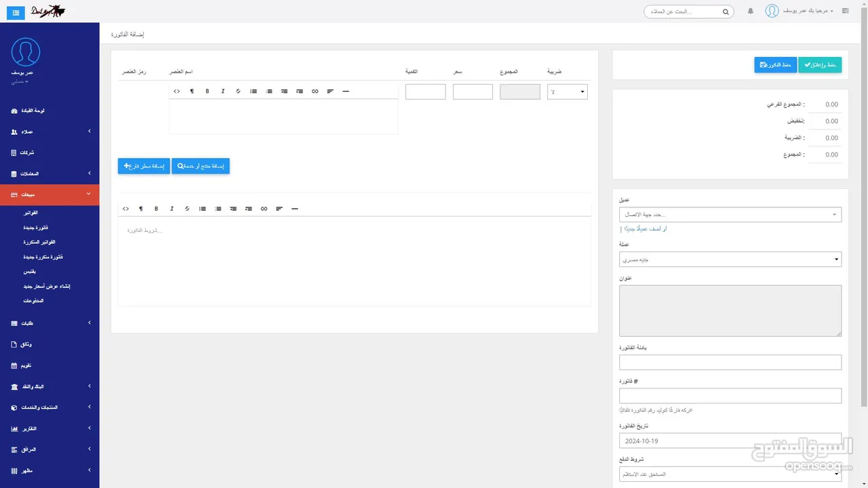This screenshot has width=868, height=488.
Task: Open 'لوحة القيادة' dashboard in sidebar
Action: [50, 110]
